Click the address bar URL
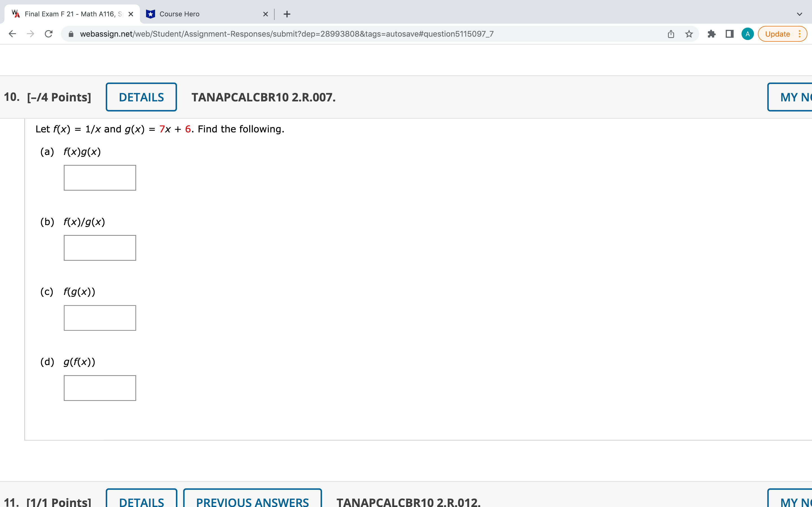Image resolution: width=812 pixels, height=507 pixels. pos(286,34)
